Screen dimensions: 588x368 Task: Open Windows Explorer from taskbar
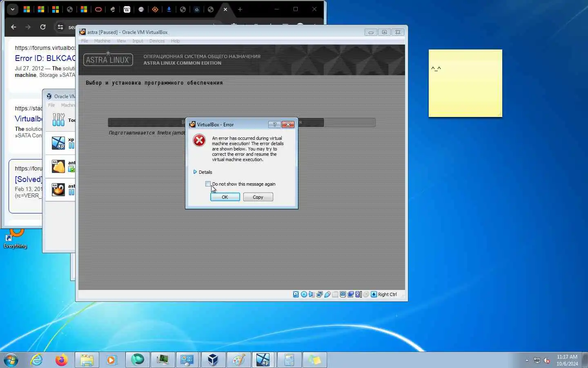(87, 360)
